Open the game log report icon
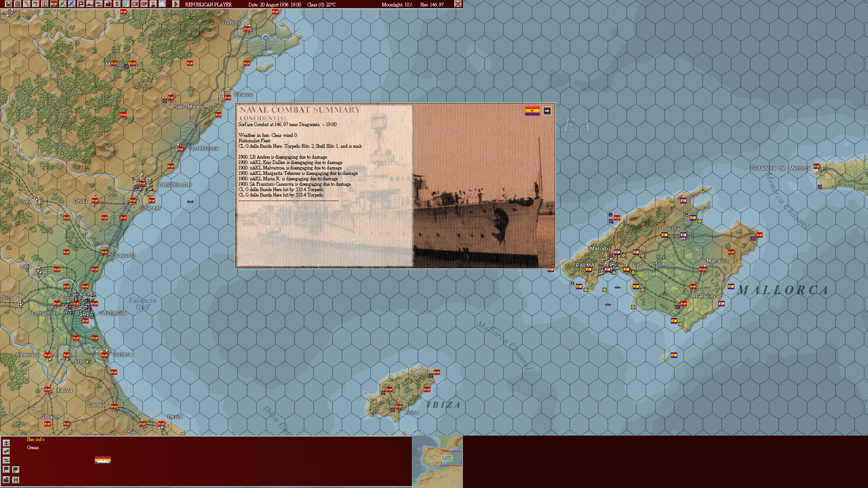 tap(17, 5)
